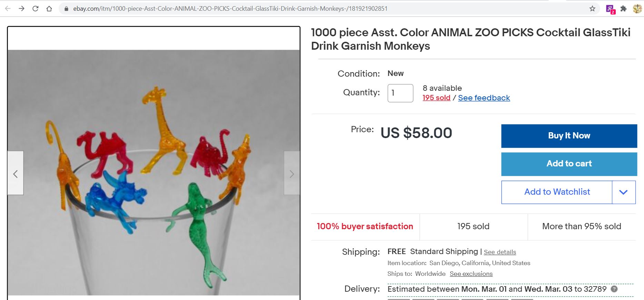Click the Quantity input field
644x300 pixels.
coord(400,93)
